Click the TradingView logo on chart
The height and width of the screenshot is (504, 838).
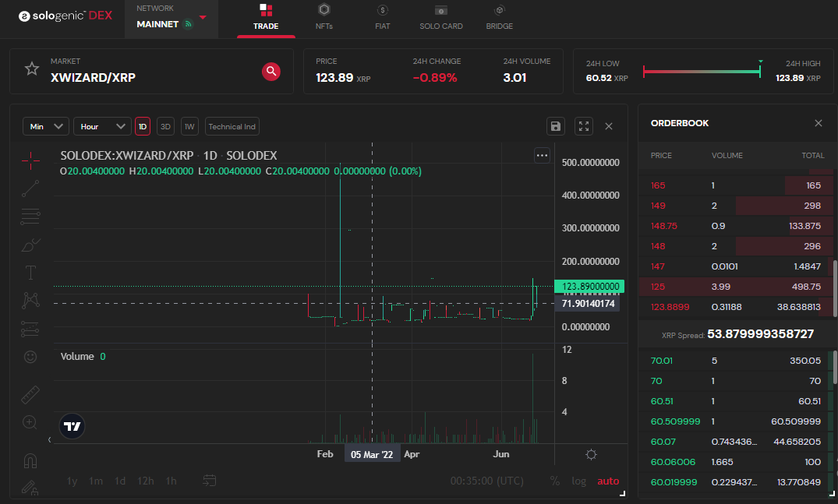tap(72, 427)
